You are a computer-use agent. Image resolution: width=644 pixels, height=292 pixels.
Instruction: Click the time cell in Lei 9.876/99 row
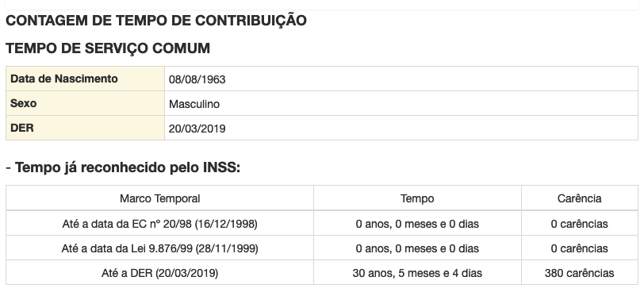417,248
